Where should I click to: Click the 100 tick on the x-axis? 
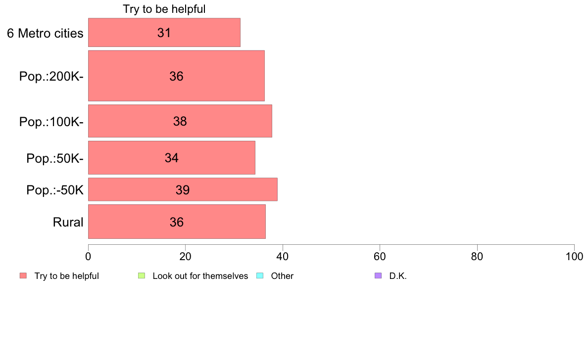574,256
